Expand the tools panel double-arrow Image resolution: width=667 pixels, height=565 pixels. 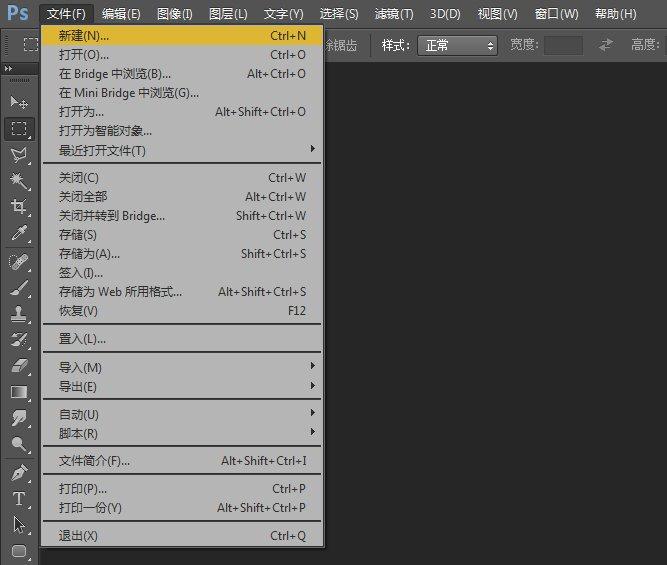point(8,68)
